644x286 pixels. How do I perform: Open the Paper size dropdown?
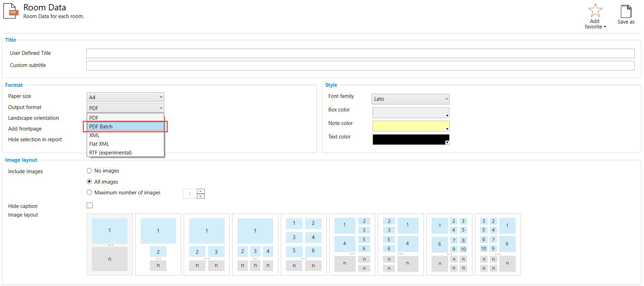pos(125,97)
